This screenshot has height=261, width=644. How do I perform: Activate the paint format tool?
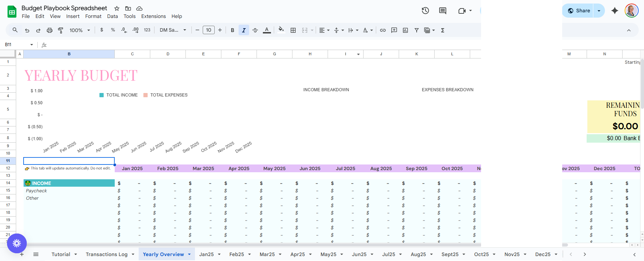coord(61,30)
